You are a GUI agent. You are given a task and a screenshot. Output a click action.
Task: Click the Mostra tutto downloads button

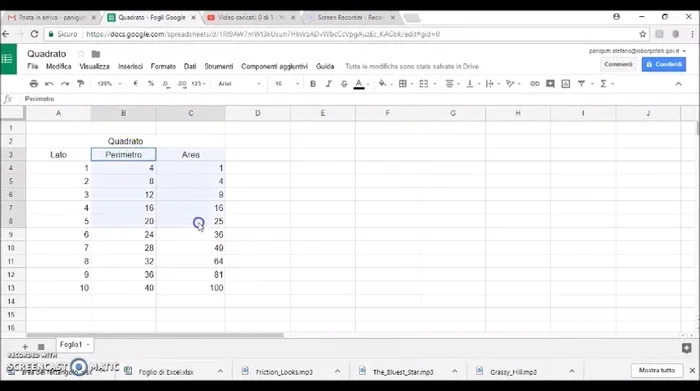[657, 370]
